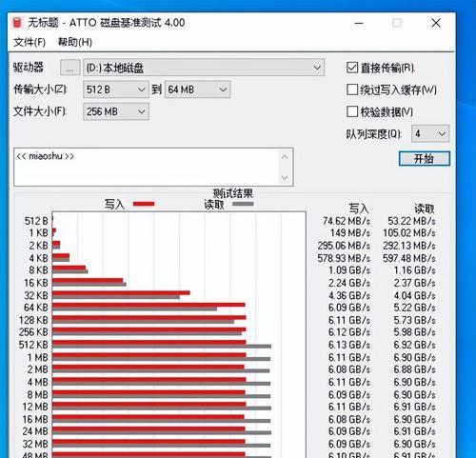
Task: Expand the 256 MB file size dropdown
Action: 116,111
